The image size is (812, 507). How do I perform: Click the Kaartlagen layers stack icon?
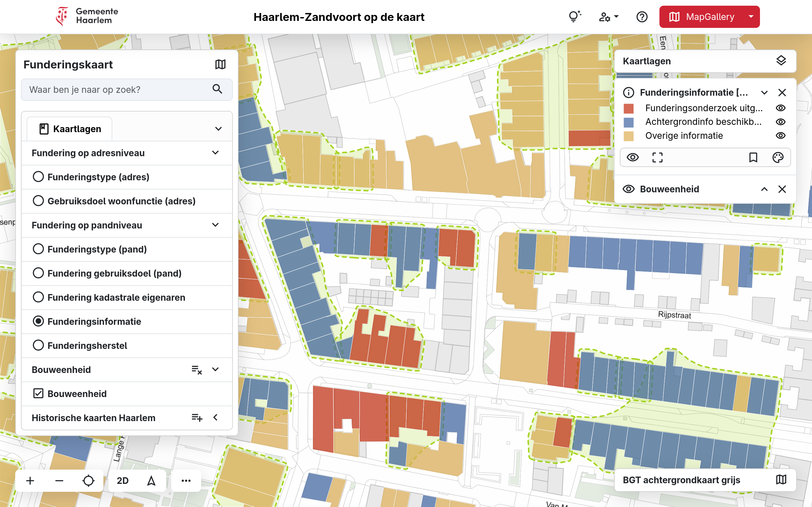[x=781, y=61]
